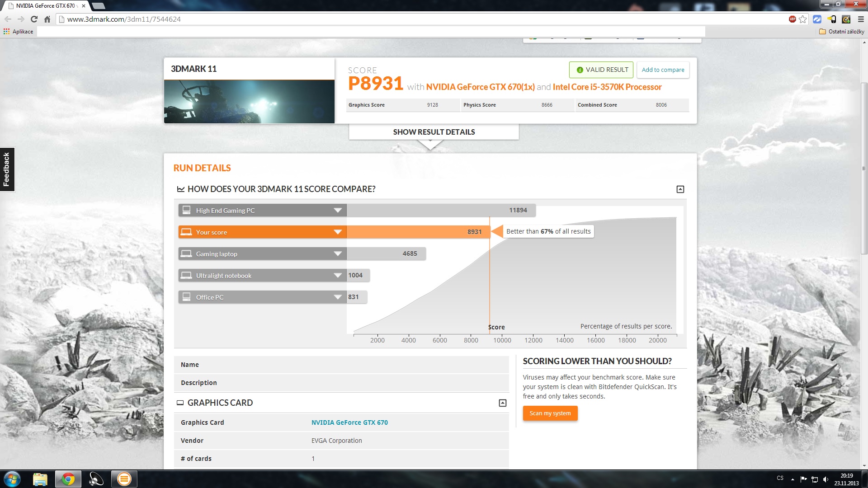Viewport: 868px width, 488px height.
Task: Open the Adblock Plus extension icon
Action: [x=792, y=19]
